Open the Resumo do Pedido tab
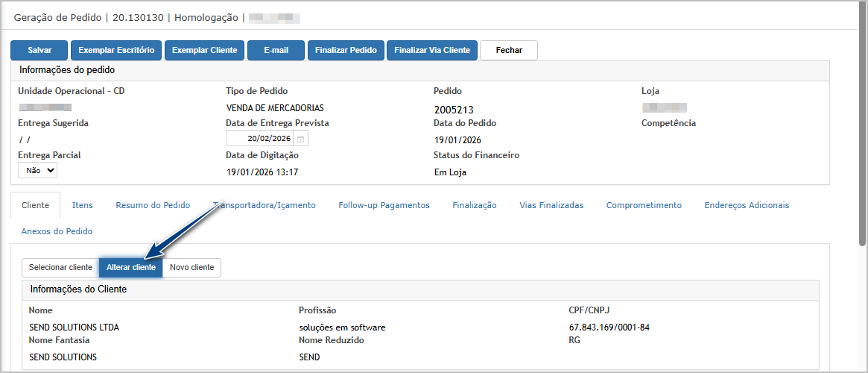The image size is (868, 373). click(153, 205)
